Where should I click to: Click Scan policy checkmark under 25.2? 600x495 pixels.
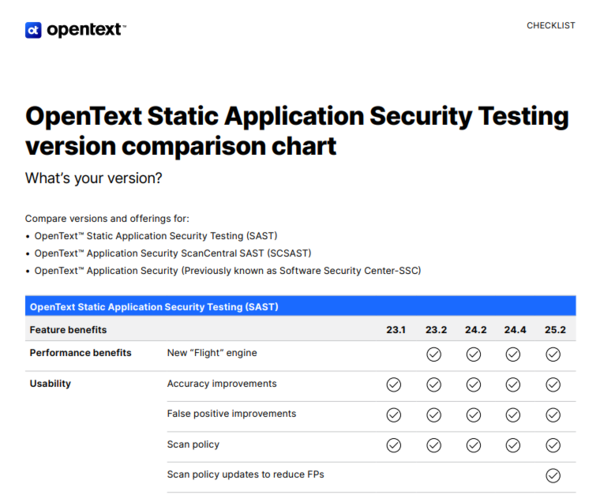pyautogui.click(x=553, y=446)
